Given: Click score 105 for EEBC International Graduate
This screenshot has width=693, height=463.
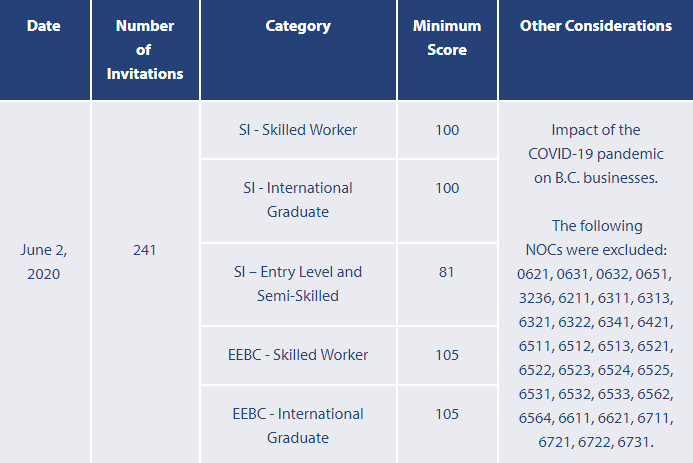Looking at the screenshot, I should click(x=447, y=414).
